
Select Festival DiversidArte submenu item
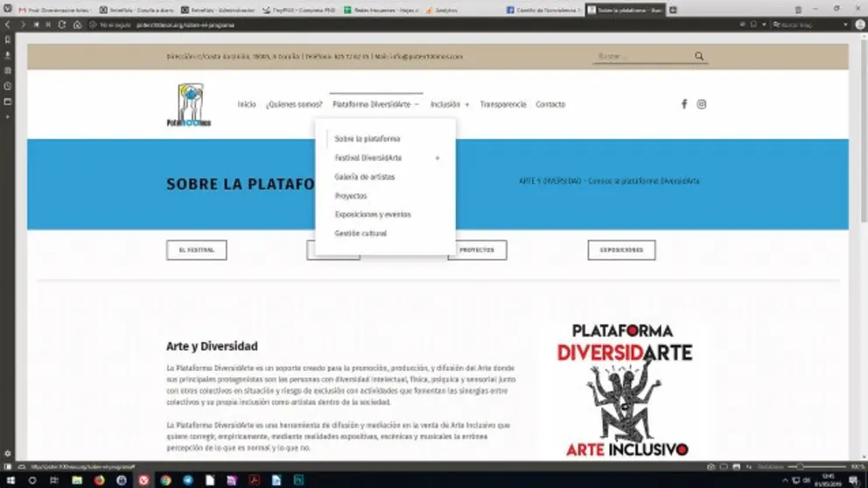click(x=368, y=157)
